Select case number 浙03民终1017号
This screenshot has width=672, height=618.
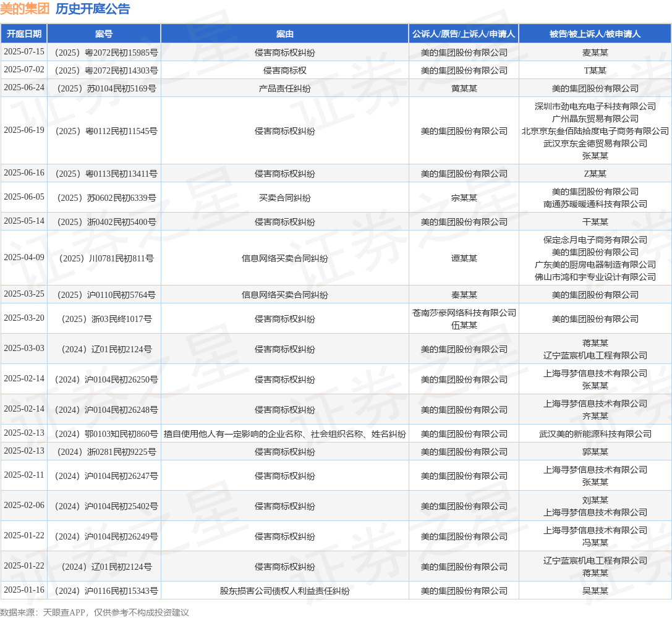coord(106,319)
